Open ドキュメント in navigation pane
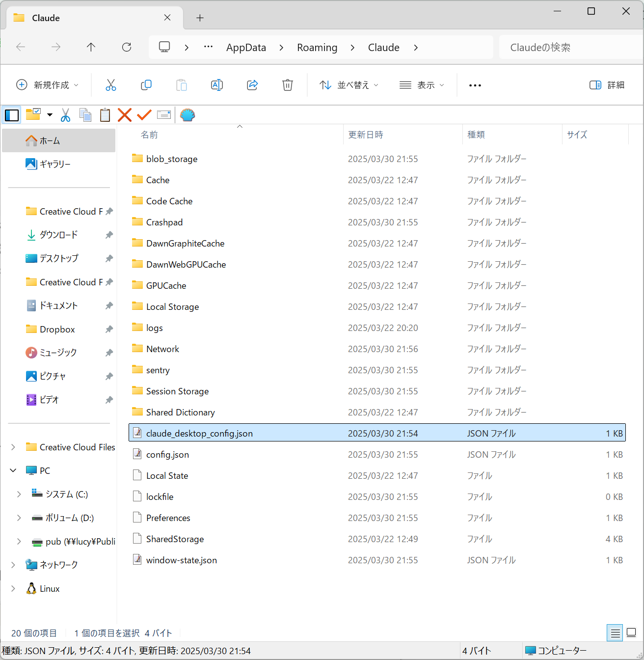This screenshot has width=644, height=660. pos(59,305)
